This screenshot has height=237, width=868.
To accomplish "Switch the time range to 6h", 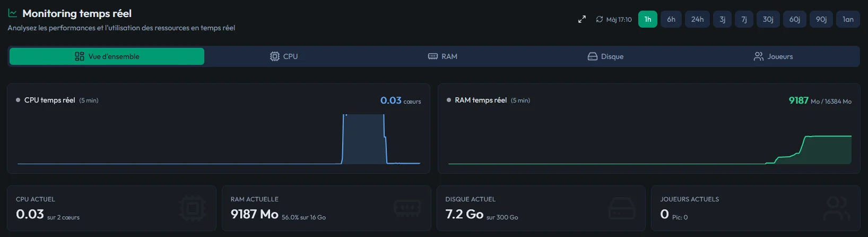I will 671,19.
